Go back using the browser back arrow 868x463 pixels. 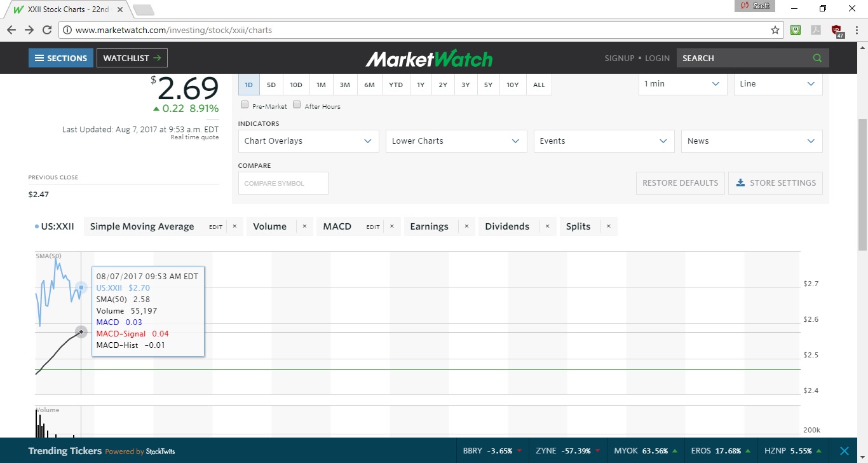tap(11, 30)
